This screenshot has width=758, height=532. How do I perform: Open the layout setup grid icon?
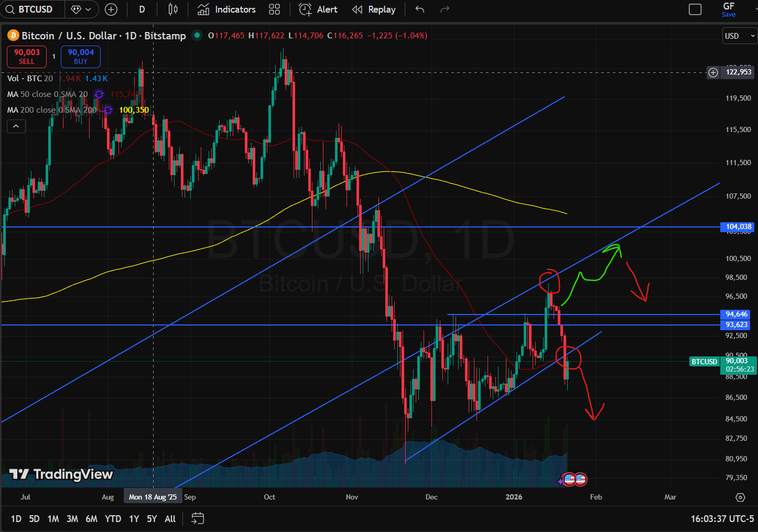(x=274, y=9)
